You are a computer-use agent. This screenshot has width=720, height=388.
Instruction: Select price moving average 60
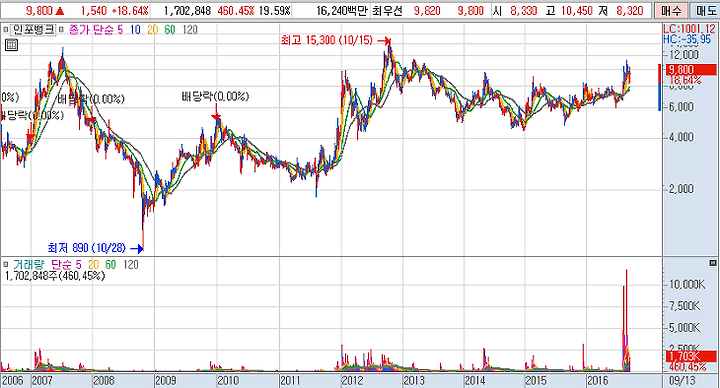point(170,30)
